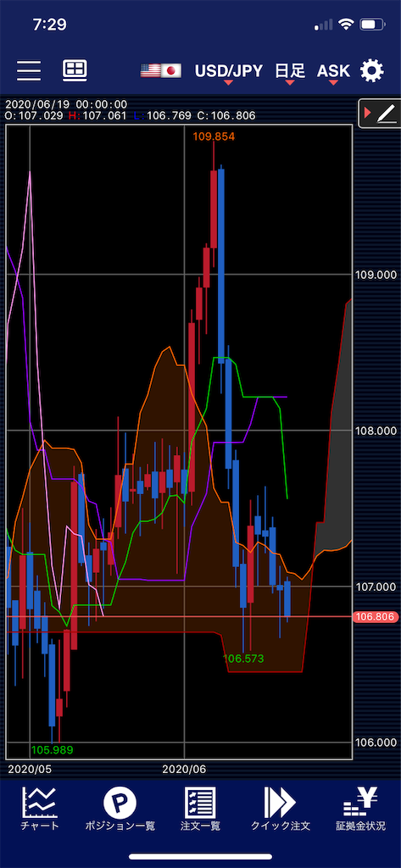Tap the 106.573 low marker

click(243, 658)
